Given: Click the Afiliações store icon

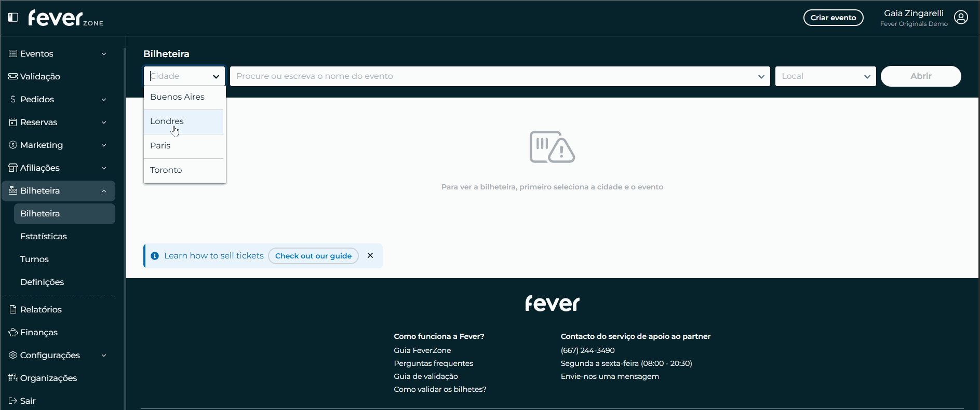Looking at the screenshot, I should pyautogui.click(x=13, y=168).
